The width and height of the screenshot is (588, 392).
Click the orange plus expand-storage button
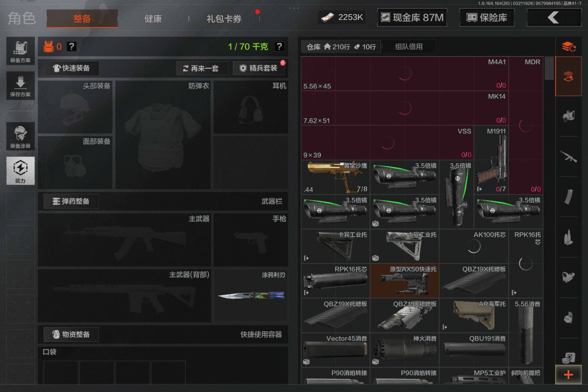[569, 375]
